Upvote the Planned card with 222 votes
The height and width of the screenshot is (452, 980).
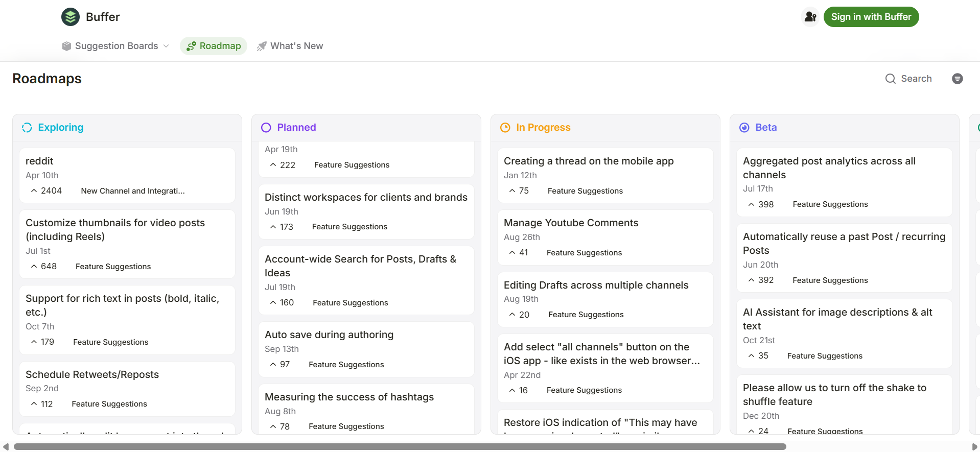click(x=283, y=165)
